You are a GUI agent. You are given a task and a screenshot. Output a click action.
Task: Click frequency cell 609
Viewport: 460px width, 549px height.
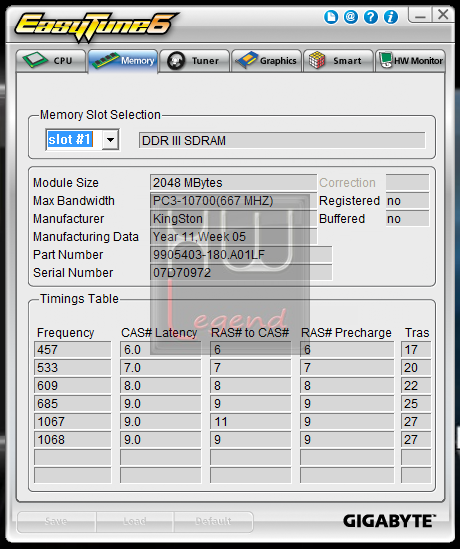click(72, 385)
